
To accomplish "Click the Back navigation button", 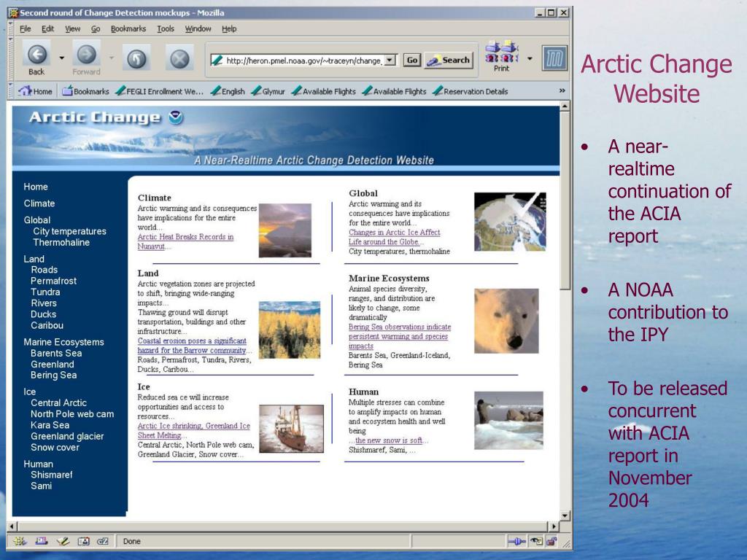I will [x=36, y=58].
